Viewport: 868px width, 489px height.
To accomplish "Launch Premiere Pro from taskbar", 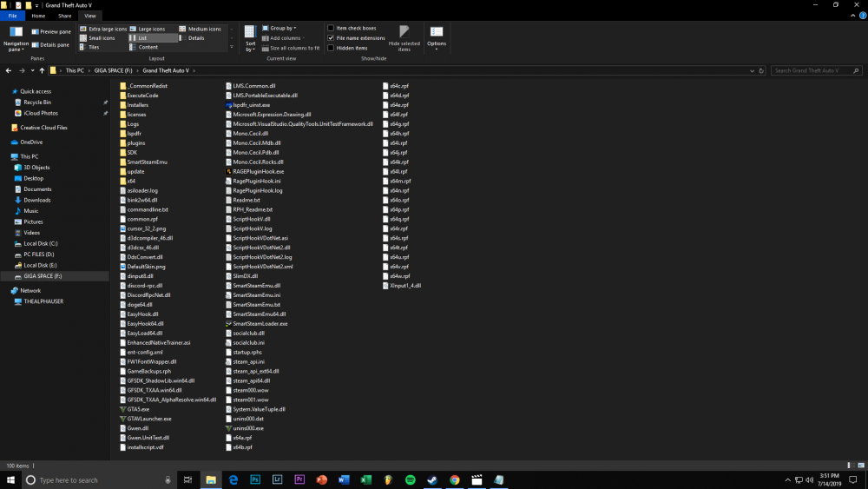I will [x=299, y=480].
